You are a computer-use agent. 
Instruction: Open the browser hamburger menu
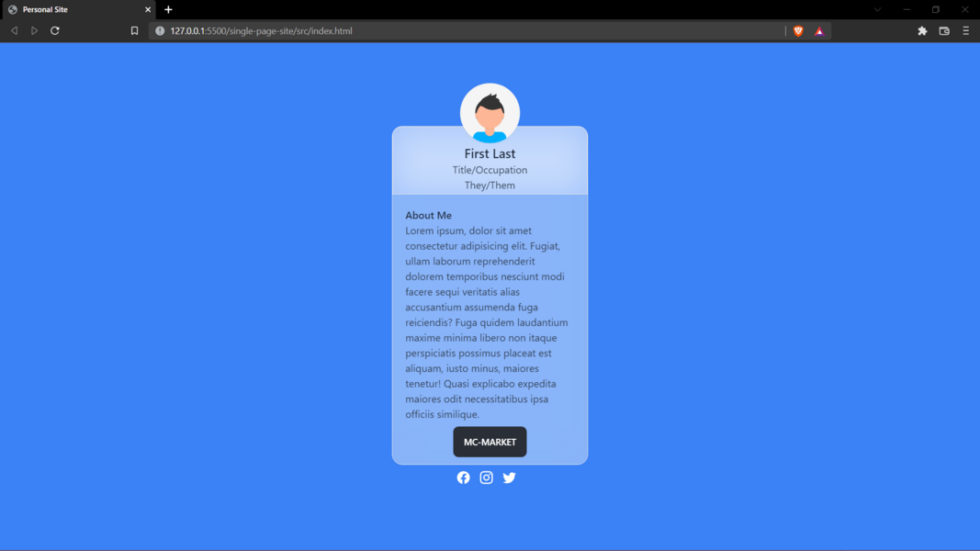pyautogui.click(x=965, y=30)
